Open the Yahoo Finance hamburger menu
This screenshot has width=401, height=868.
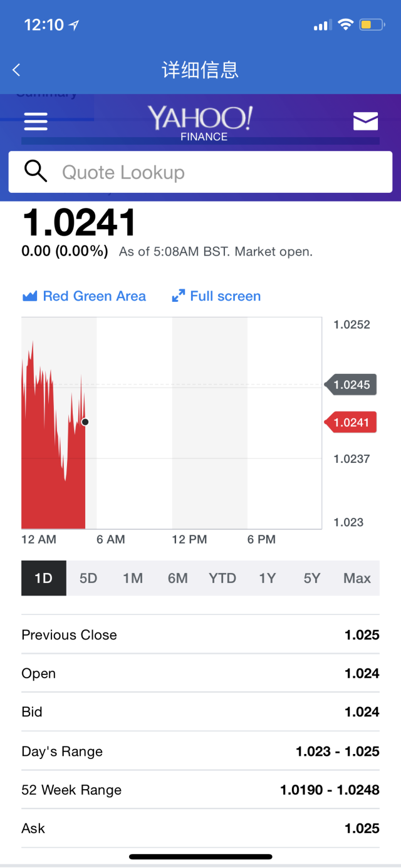(36, 121)
